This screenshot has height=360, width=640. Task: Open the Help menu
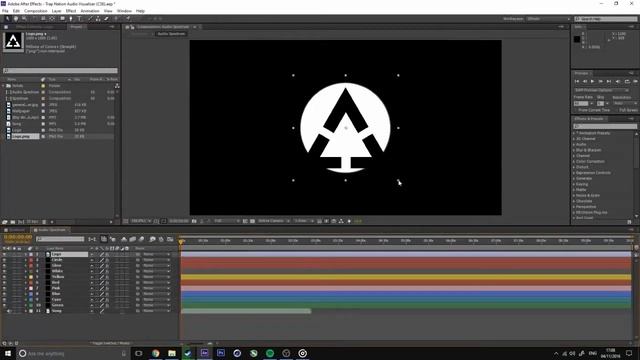point(140,11)
